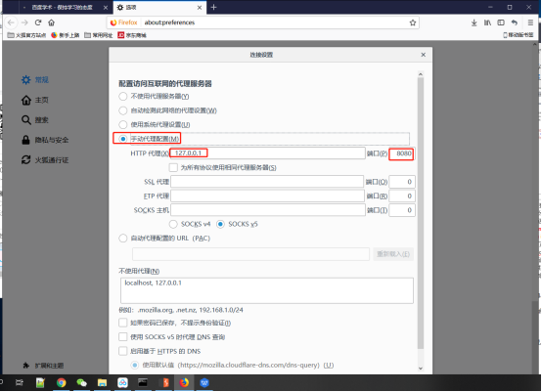Screen dimensions: 542x392
Task: Select 手动代理配置 radio option
Action: (x=123, y=139)
